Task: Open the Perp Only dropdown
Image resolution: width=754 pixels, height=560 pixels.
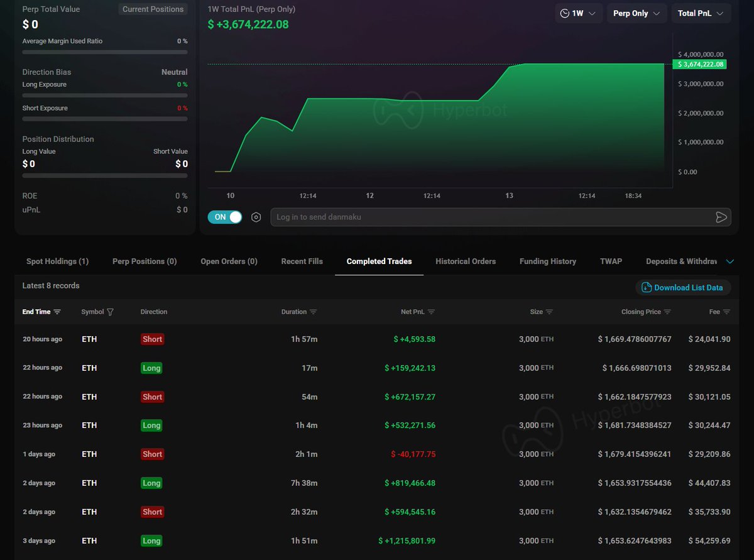Action: 637,13
